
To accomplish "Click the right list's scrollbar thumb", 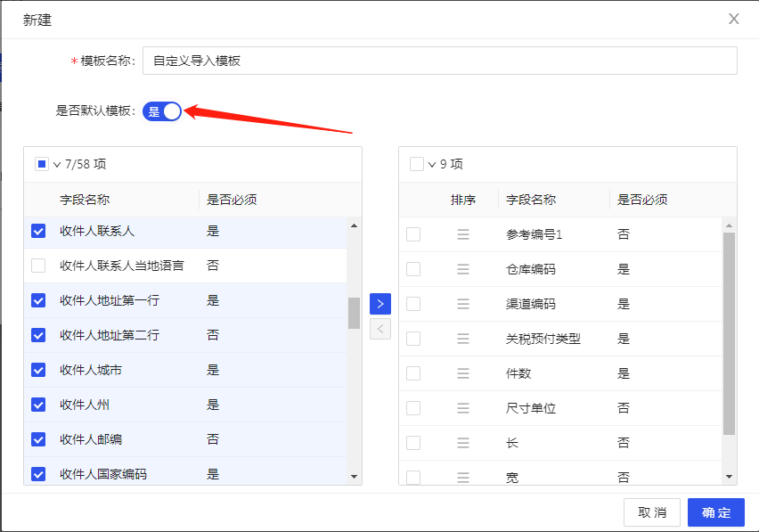I will pos(729,333).
